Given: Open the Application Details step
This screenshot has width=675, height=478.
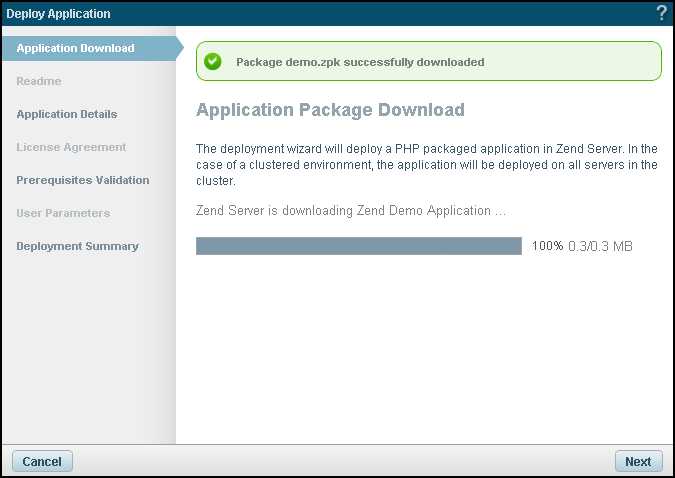Looking at the screenshot, I should point(67,114).
